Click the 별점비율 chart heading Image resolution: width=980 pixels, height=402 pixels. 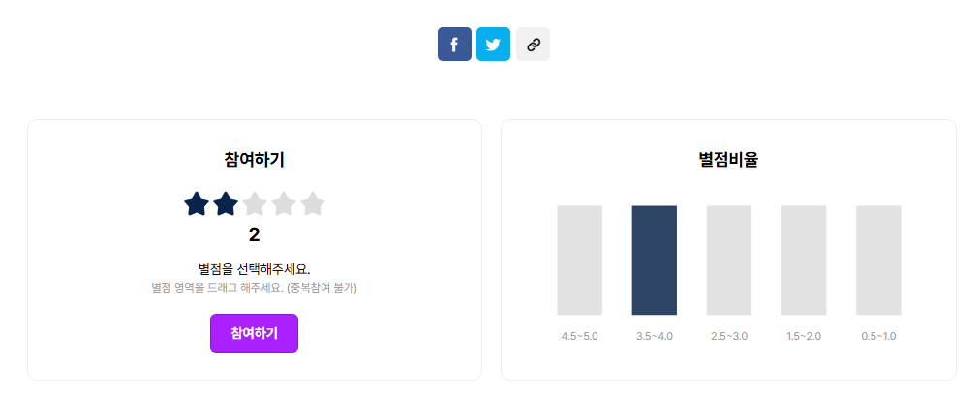tap(729, 160)
